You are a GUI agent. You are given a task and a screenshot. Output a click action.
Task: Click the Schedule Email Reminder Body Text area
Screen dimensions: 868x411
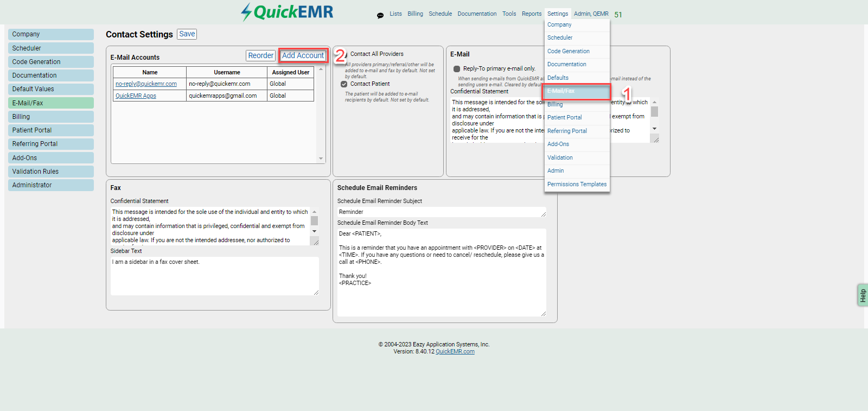coord(442,273)
